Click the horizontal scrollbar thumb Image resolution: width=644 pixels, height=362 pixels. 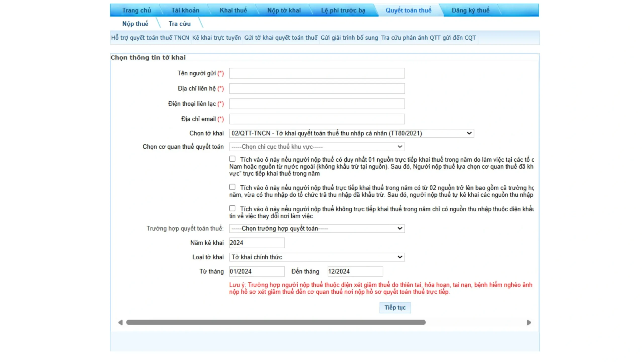pyautogui.click(x=276, y=322)
